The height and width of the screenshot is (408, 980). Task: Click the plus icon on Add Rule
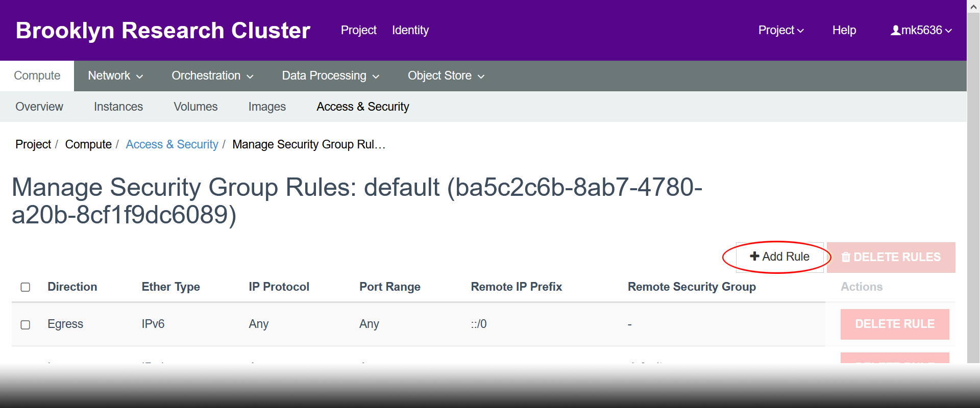tap(754, 256)
